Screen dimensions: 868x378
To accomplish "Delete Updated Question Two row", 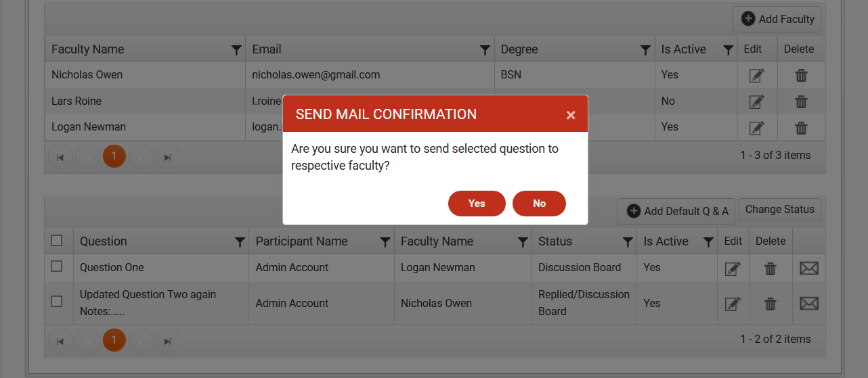I will click(x=771, y=304).
